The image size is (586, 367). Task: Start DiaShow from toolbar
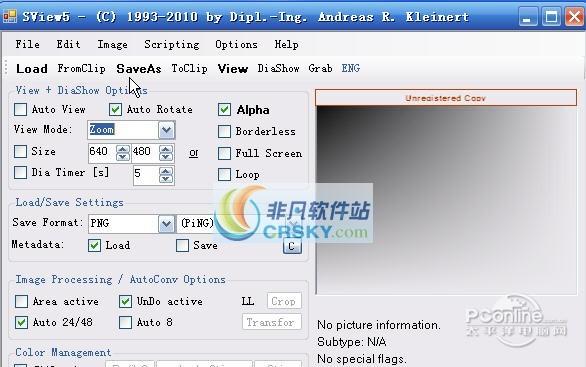click(x=278, y=68)
